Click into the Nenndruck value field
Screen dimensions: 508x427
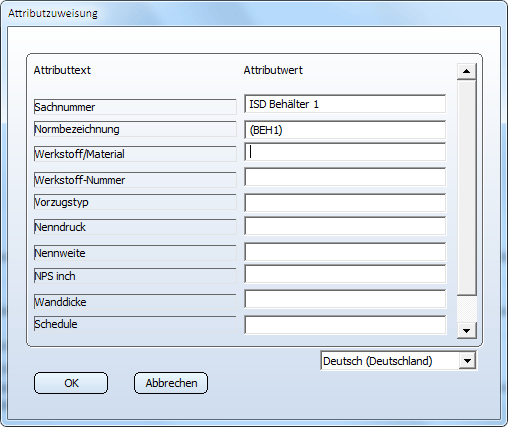point(345,226)
